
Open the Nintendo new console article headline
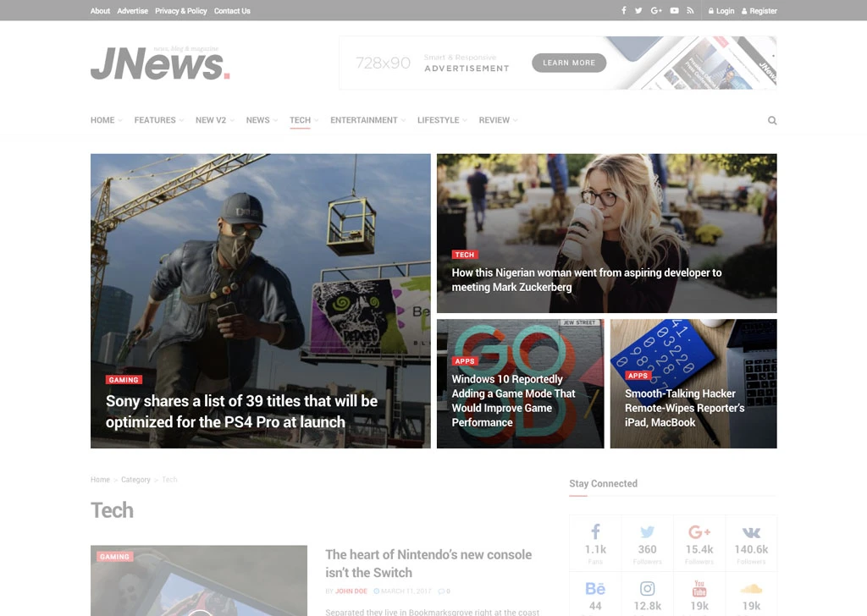[428, 564]
